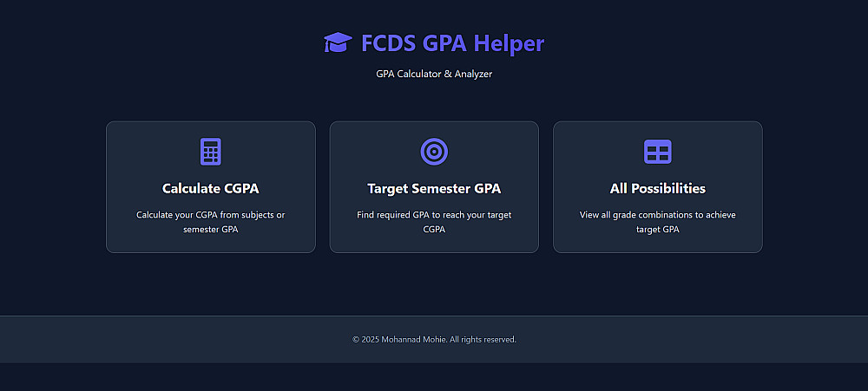Click the graduation cap logo icon

coord(337,42)
